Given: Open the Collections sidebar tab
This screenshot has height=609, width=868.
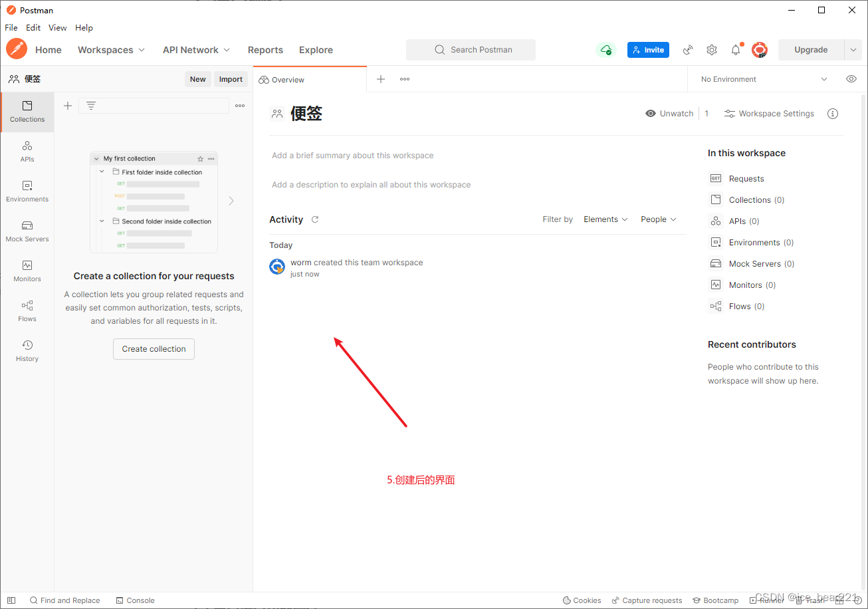Looking at the screenshot, I should click(27, 112).
